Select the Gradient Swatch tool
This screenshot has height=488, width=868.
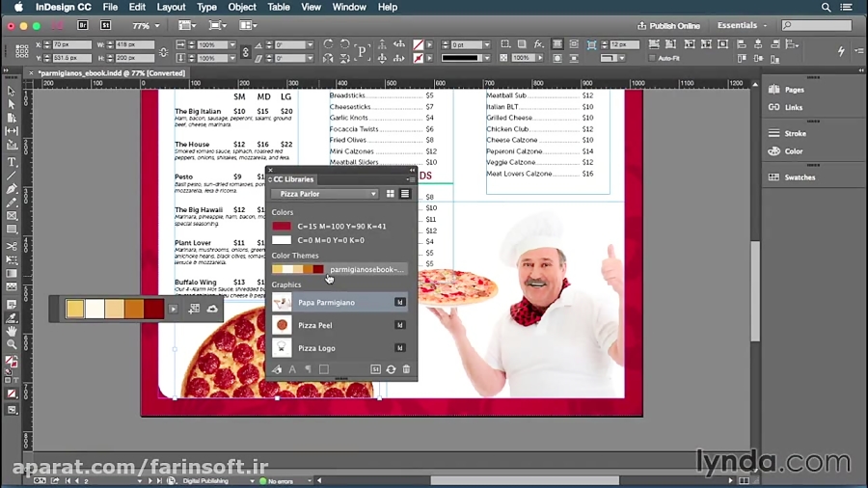(12, 273)
